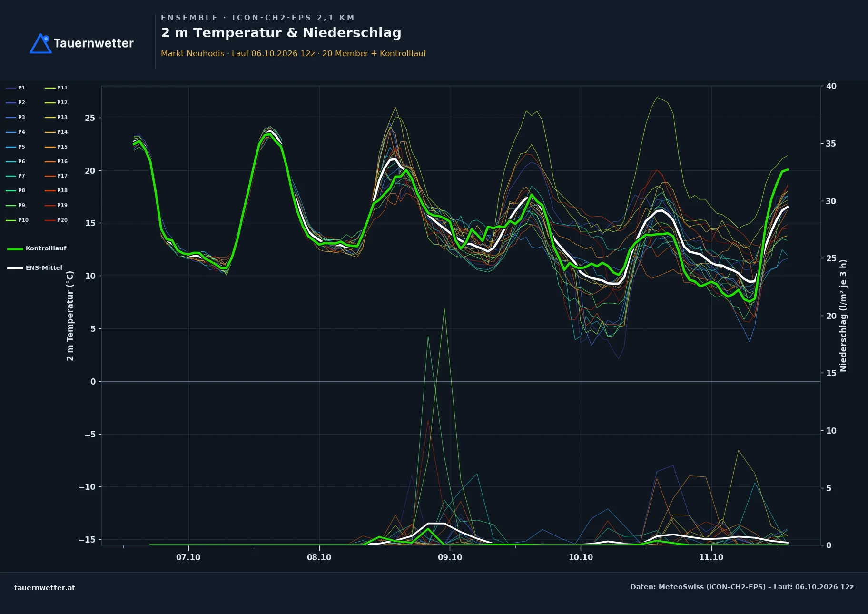The height and width of the screenshot is (614, 868).
Task: Click the 10.10 date axis label
Action: point(581,557)
